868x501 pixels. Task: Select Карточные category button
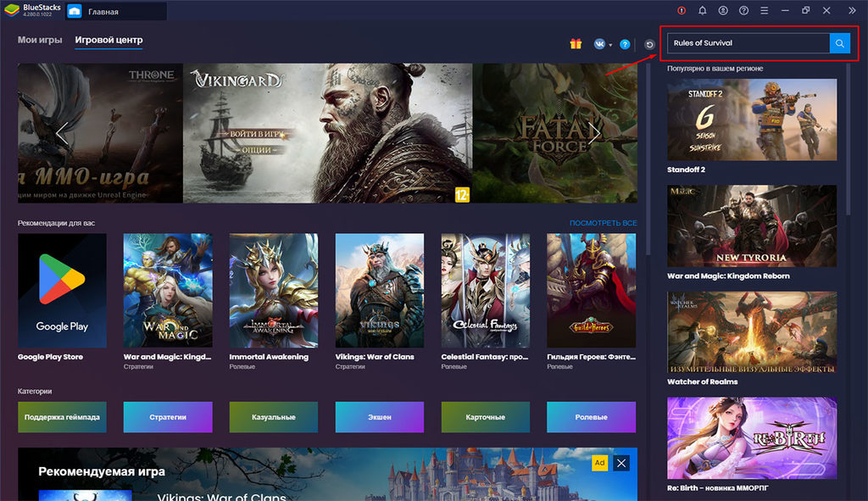(486, 417)
